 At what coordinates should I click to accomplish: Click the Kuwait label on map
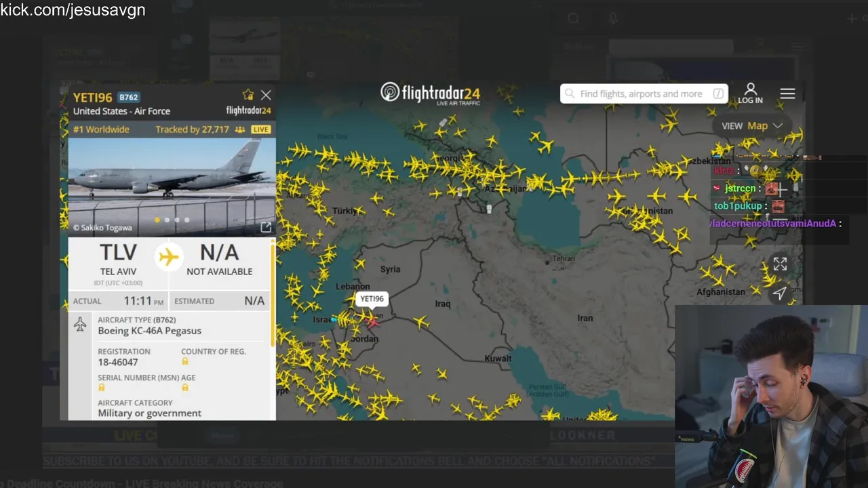(498, 358)
